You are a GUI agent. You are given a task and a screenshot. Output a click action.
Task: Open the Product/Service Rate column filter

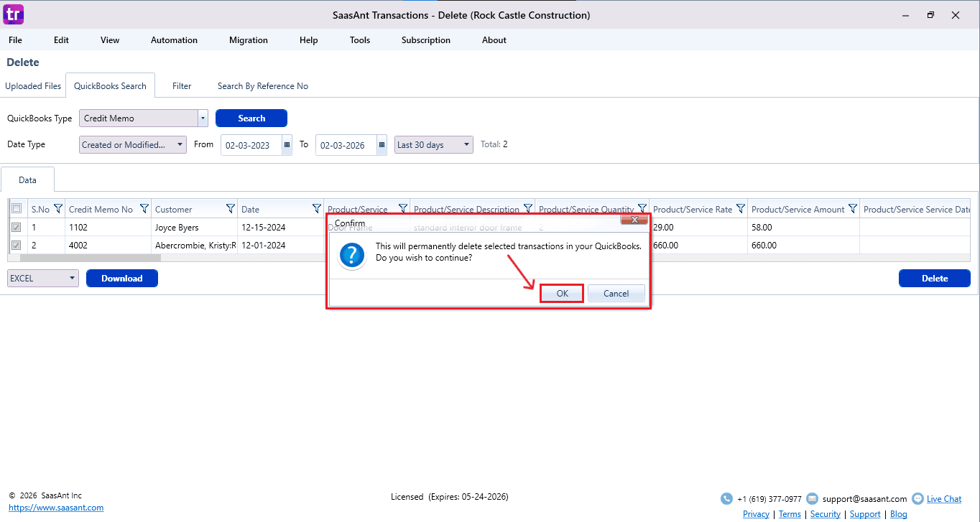pos(740,209)
